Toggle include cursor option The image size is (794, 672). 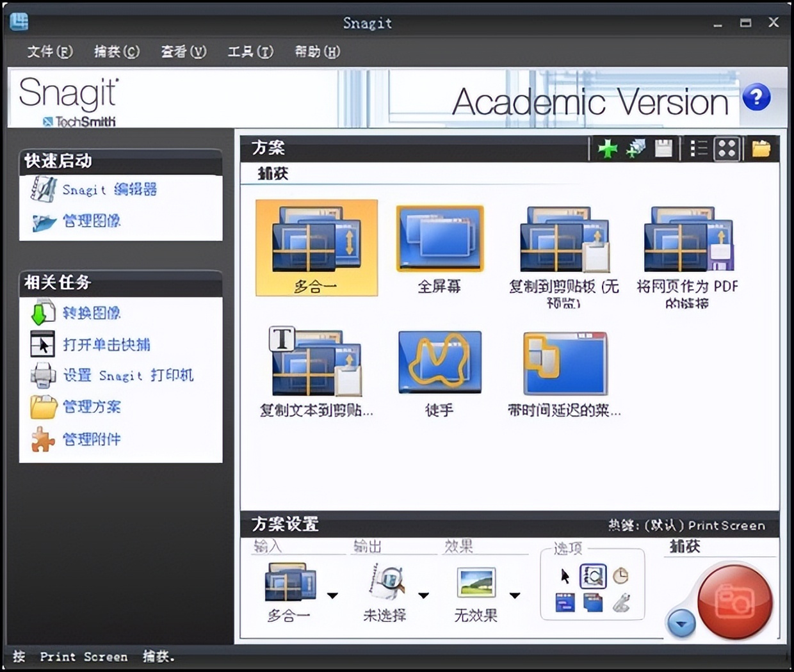pos(565,577)
